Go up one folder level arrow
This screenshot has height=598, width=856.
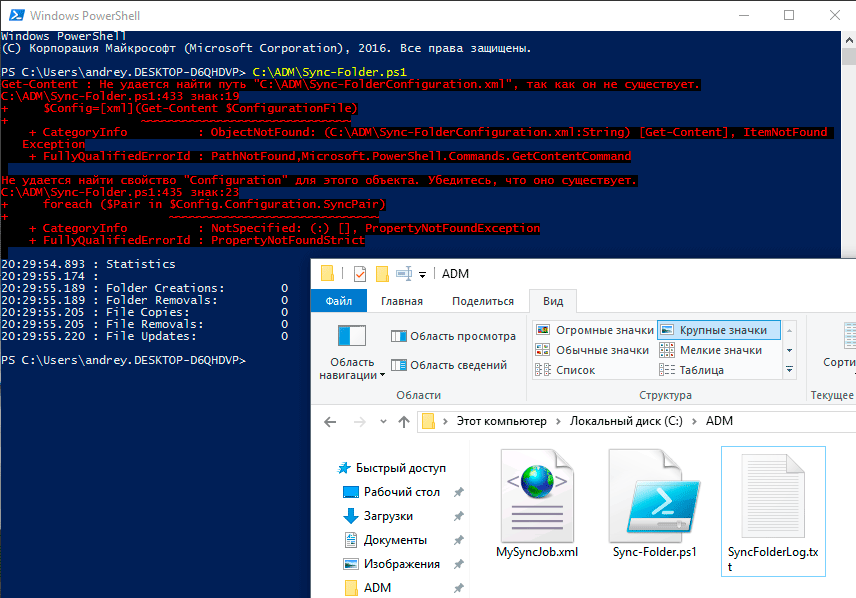(x=403, y=421)
